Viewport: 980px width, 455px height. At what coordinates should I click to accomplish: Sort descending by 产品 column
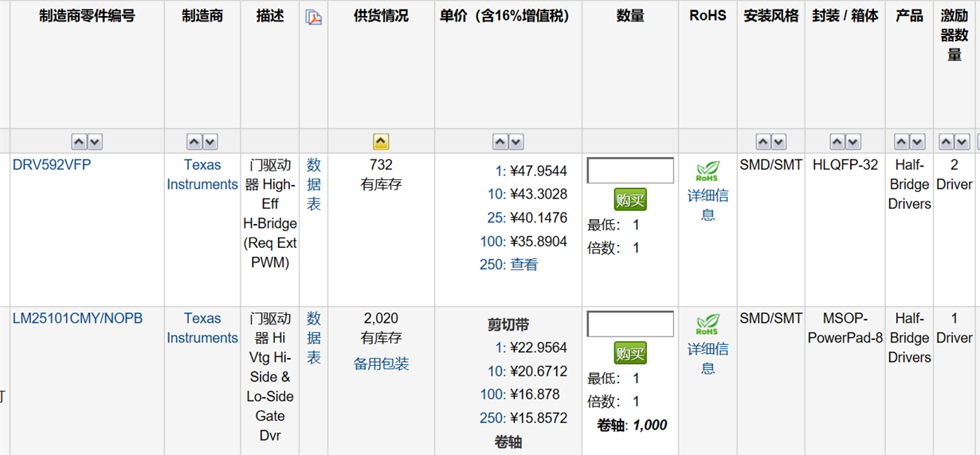(x=917, y=142)
